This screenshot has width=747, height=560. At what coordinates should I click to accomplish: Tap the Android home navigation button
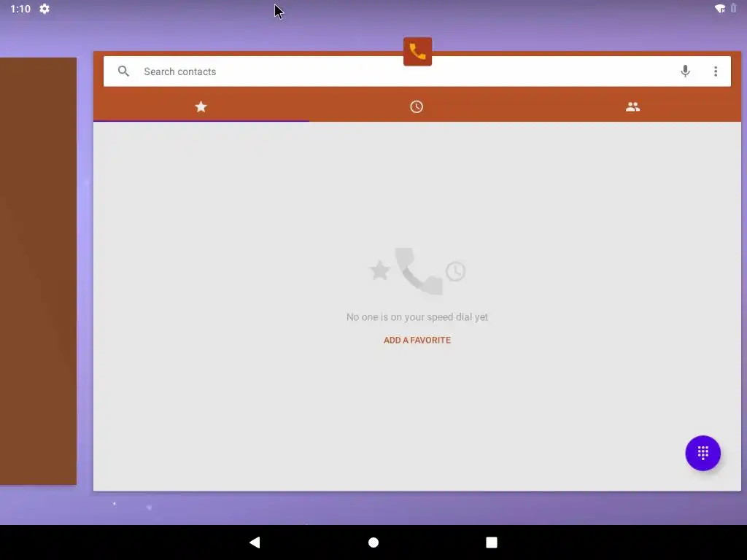tap(373, 542)
